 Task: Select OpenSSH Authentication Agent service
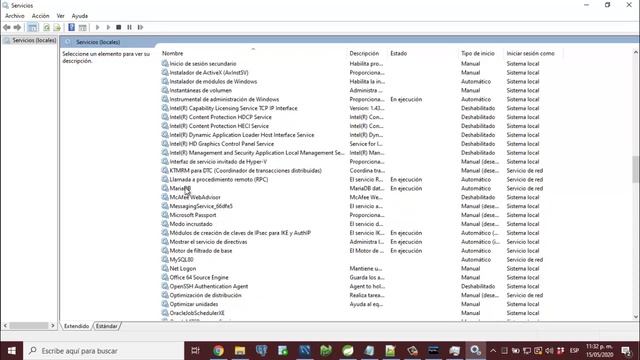209,287
